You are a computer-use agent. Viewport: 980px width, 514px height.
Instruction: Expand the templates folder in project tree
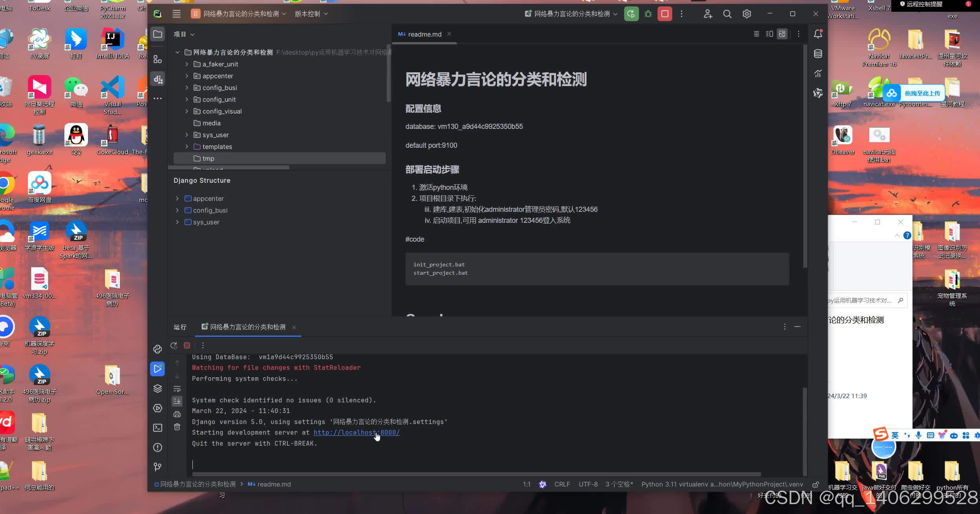186,146
